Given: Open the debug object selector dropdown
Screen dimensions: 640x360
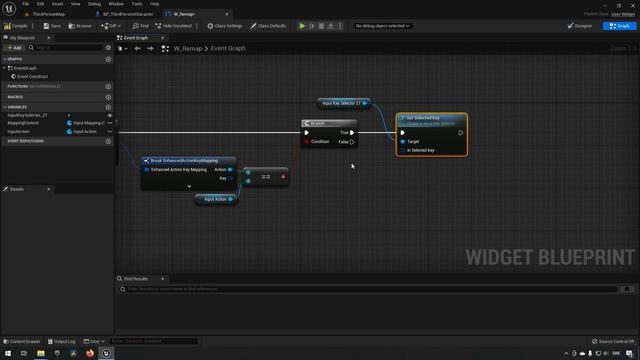Looking at the screenshot, I should (382, 26).
